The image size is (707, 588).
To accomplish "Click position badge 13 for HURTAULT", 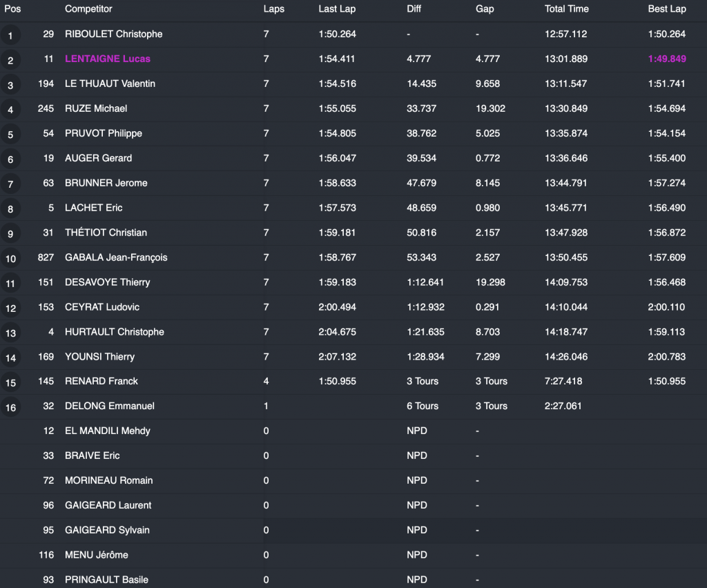I will click(x=10, y=333).
